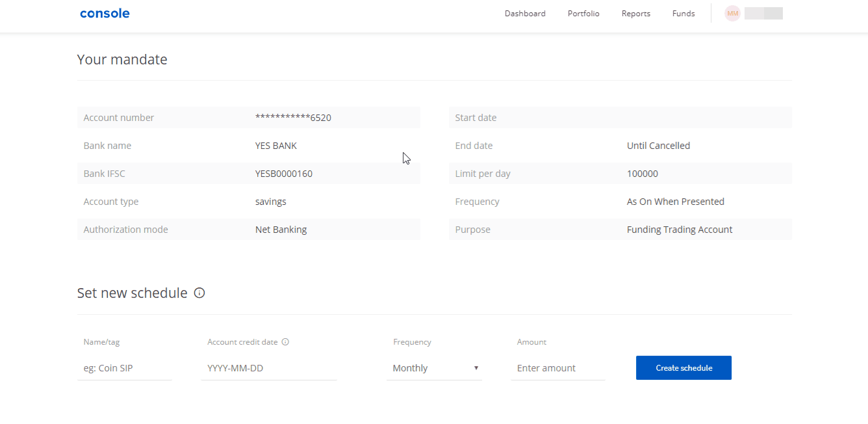Open the Dashboard menu
Screen dimensions: 868x424
pos(525,13)
